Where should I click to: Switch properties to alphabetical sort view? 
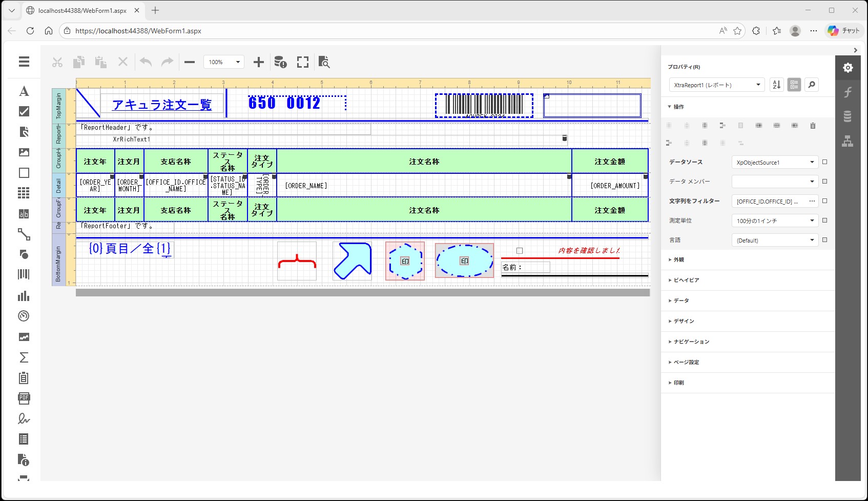point(777,85)
